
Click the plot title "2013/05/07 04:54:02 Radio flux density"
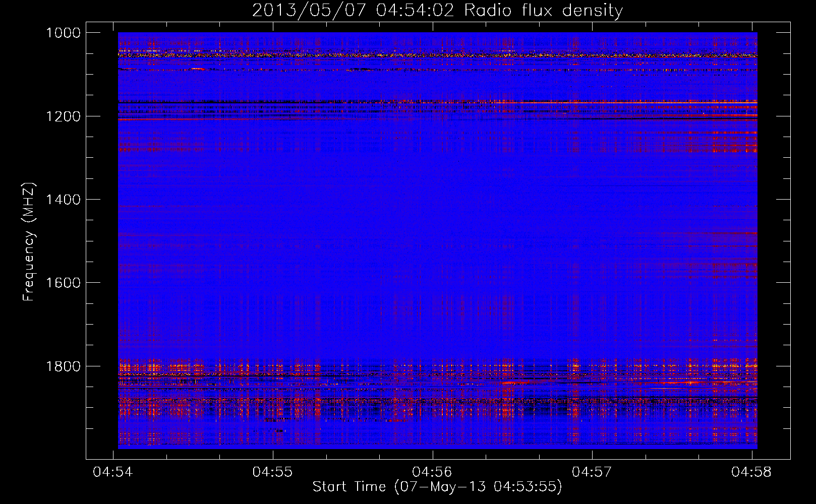437,10
